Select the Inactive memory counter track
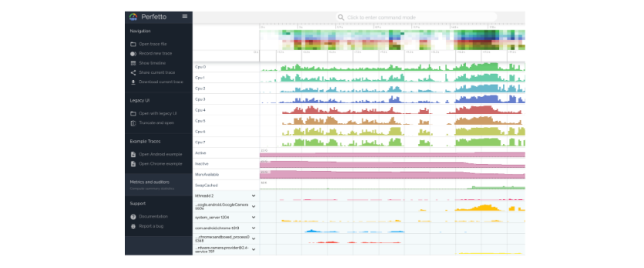 click(x=202, y=163)
